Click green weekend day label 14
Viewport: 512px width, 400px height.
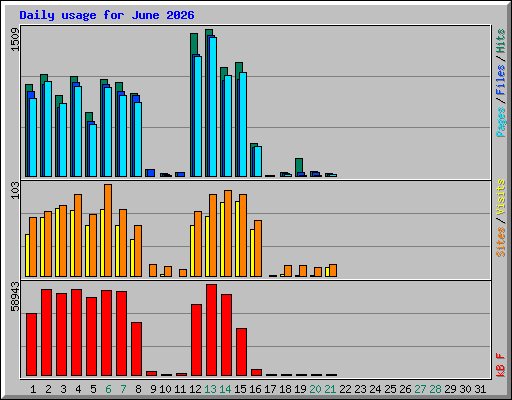click(x=225, y=389)
